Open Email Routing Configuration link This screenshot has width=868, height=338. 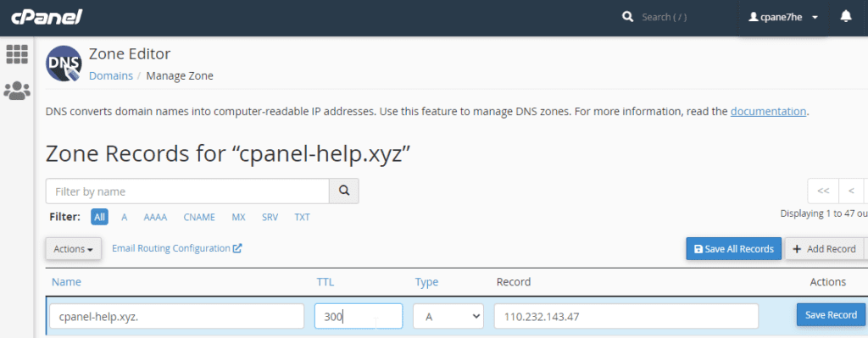pyautogui.click(x=176, y=248)
